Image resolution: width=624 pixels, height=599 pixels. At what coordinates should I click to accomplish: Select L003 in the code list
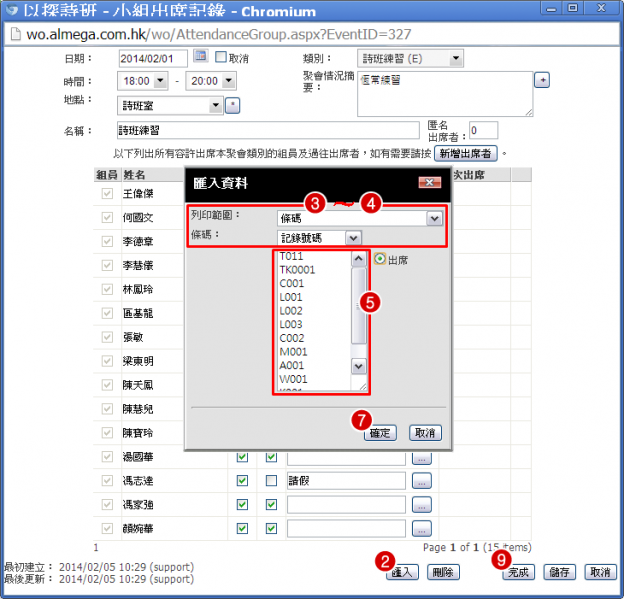291,324
